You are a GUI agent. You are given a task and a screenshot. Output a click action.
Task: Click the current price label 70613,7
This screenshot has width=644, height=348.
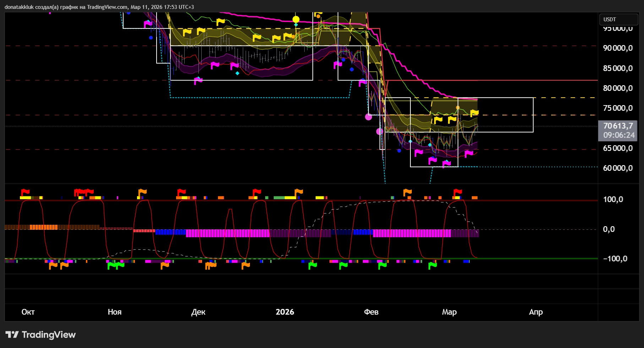(618, 126)
